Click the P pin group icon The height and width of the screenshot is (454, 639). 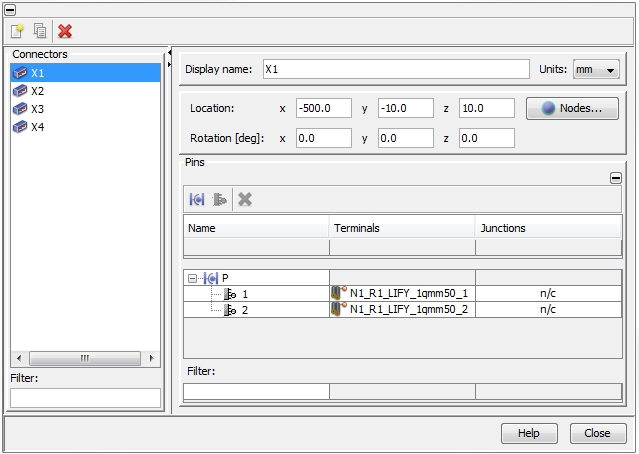(211, 278)
